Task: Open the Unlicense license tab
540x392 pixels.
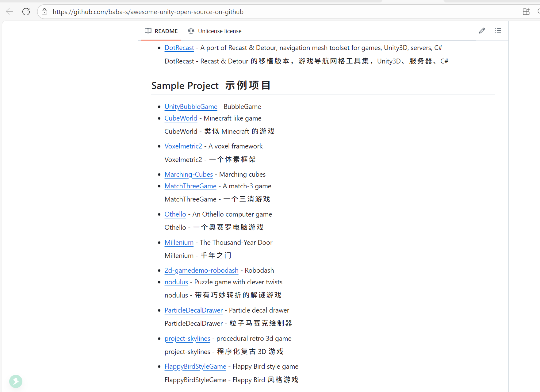Action: point(215,31)
